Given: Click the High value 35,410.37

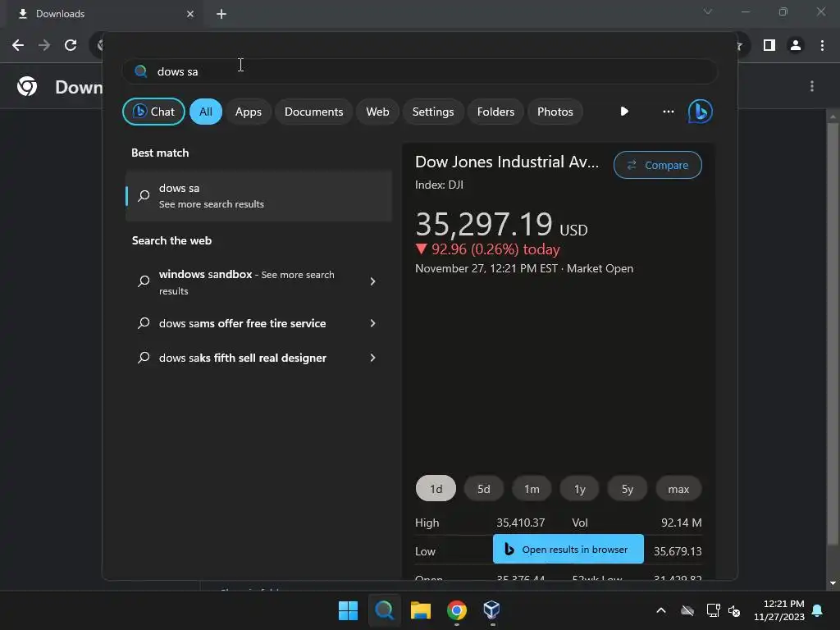Looking at the screenshot, I should pos(520,523).
